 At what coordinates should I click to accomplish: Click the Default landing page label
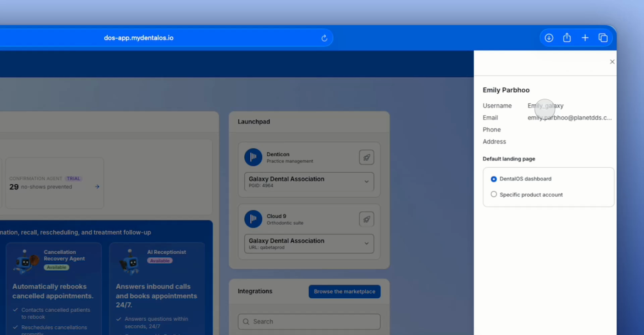coord(509,159)
